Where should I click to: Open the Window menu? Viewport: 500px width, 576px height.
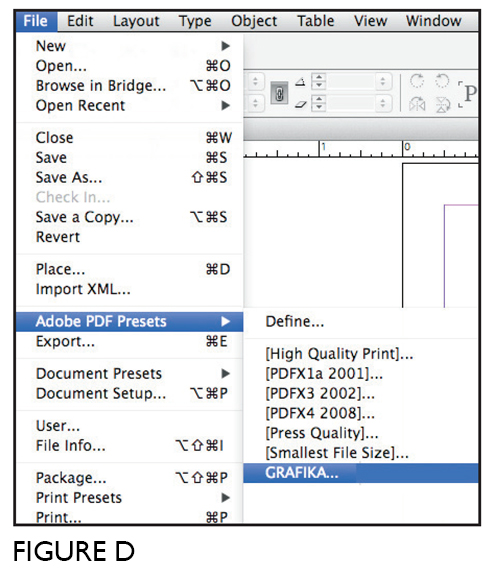(434, 21)
